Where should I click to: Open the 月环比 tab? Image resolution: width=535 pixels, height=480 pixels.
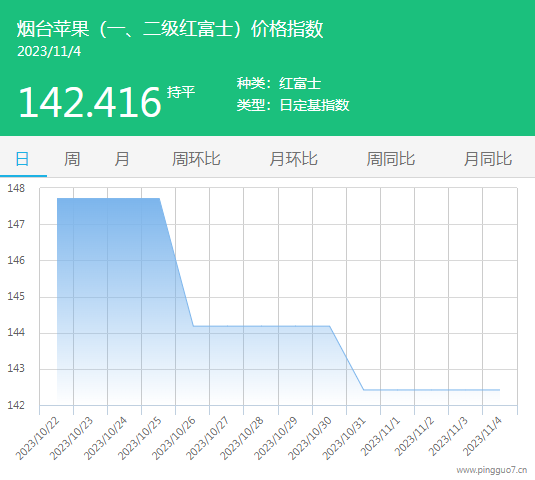tap(293, 159)
